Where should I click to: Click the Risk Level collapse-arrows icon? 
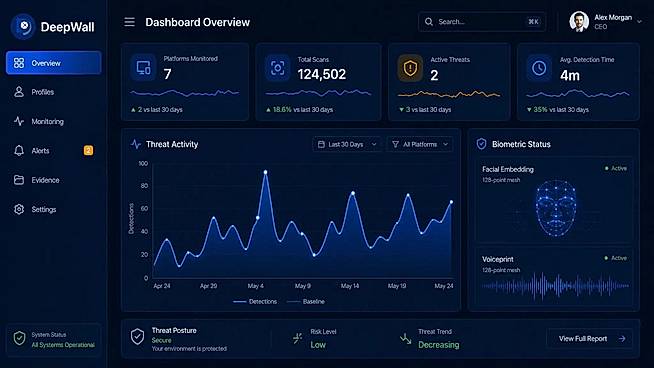pyautogui.click(x=297, y=338)
